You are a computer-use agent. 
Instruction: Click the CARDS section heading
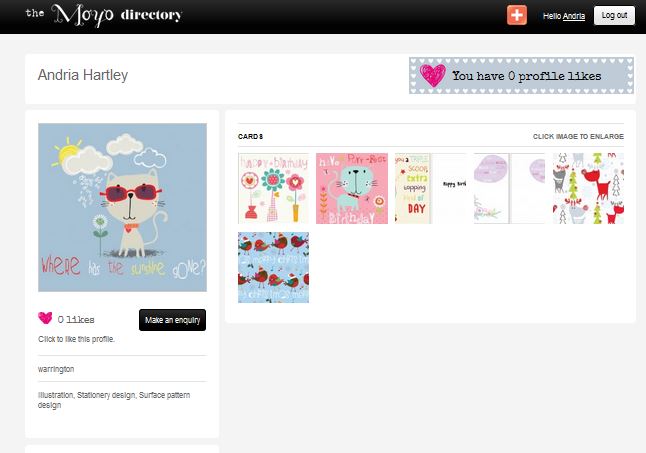click(x=250, y=136)
